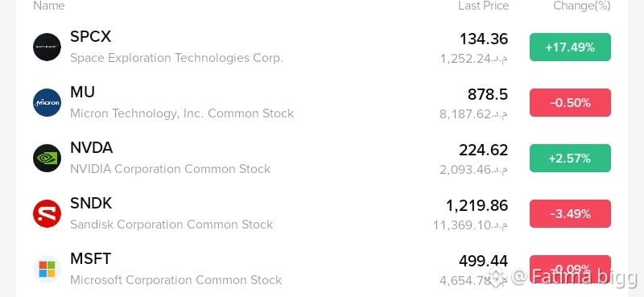Sort by the Last Price header

pos(484,6)
